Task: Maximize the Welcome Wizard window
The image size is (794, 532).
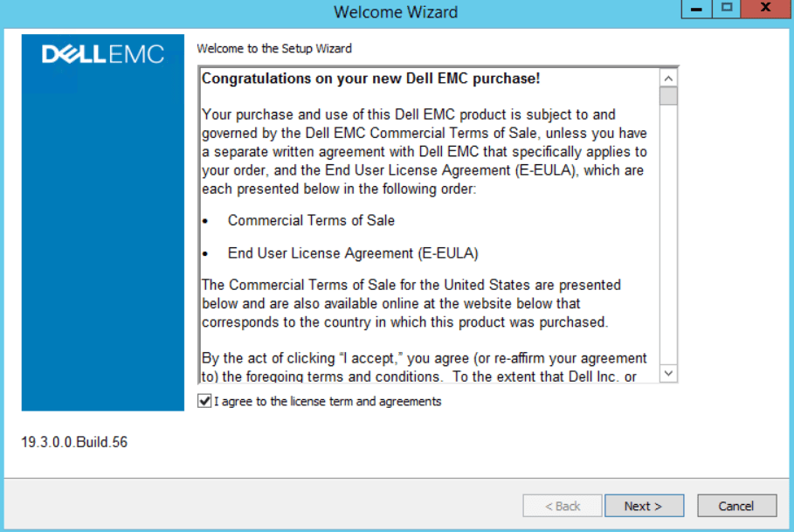Action: (x=724, y=8)
